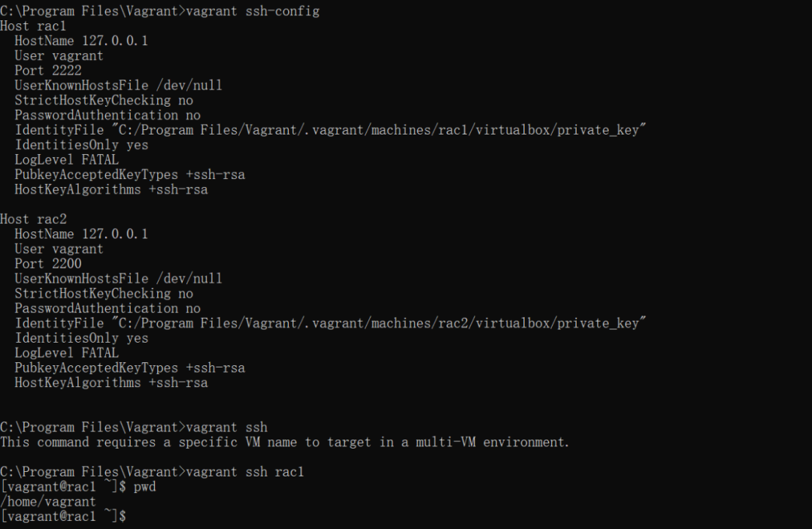
Task: Click the '/home/vagrant' output line
Action: 48,501
